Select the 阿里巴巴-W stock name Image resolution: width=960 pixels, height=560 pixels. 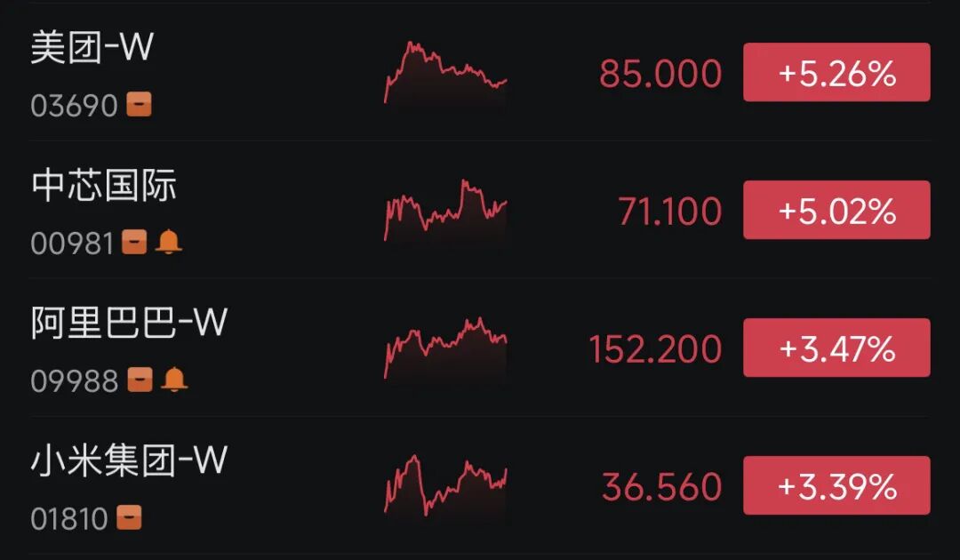click(x=130, y=323)
